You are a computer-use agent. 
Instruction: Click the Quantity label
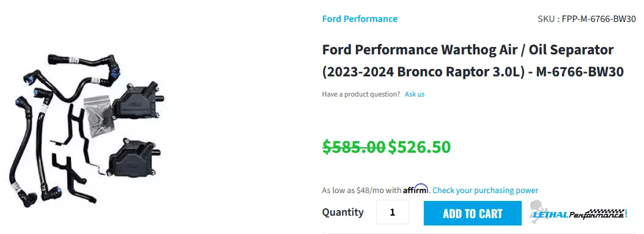click(342, 212)
